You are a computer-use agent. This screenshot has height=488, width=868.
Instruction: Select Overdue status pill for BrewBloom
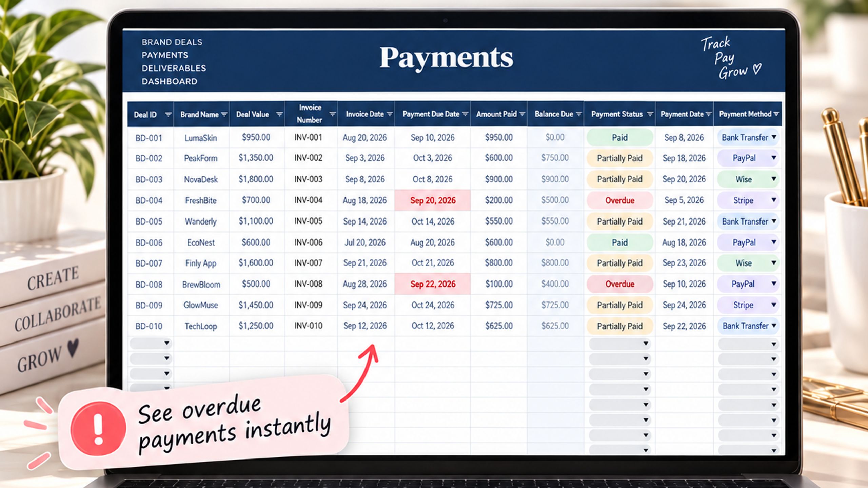click(x=619, y=284)
